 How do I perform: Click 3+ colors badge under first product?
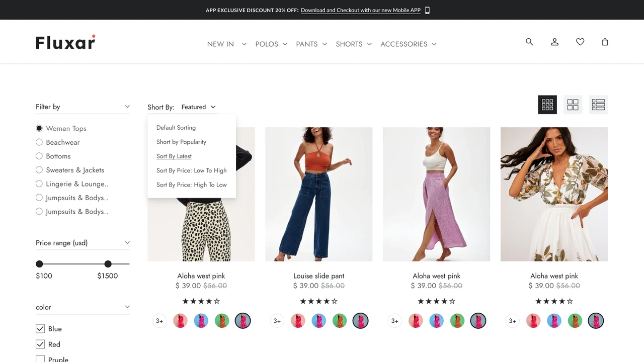[x=159, y=321]
